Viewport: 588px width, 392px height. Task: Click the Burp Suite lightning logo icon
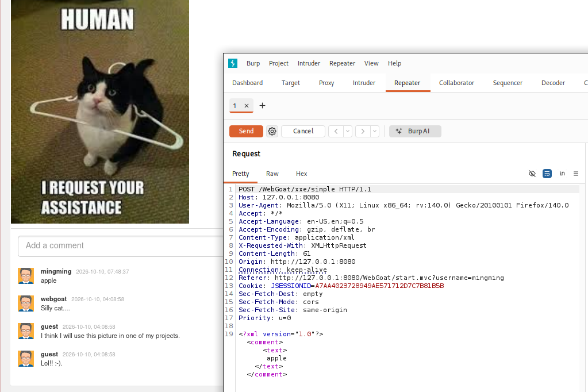233,63
